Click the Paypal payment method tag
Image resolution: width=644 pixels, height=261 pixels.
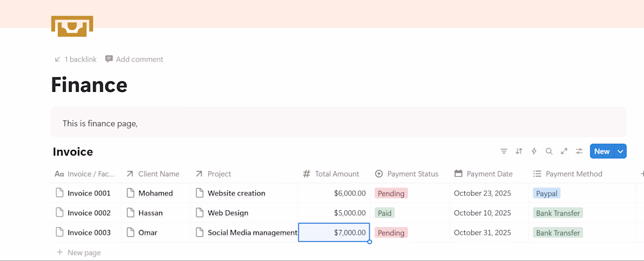(546, 193)
